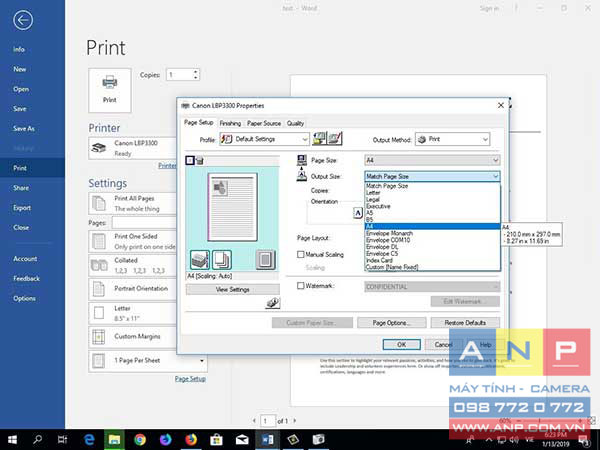Open Task View in the taskbar

62,440
